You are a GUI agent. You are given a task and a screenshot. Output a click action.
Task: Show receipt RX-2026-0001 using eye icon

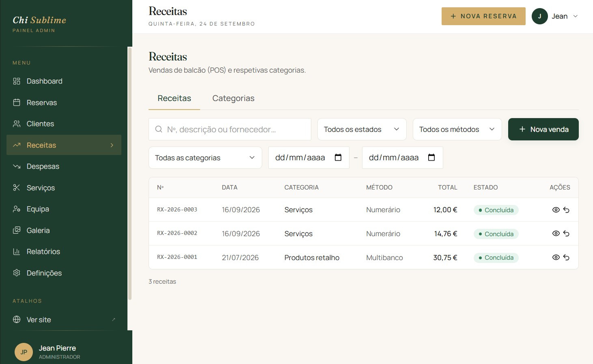[x=556, y=257]
